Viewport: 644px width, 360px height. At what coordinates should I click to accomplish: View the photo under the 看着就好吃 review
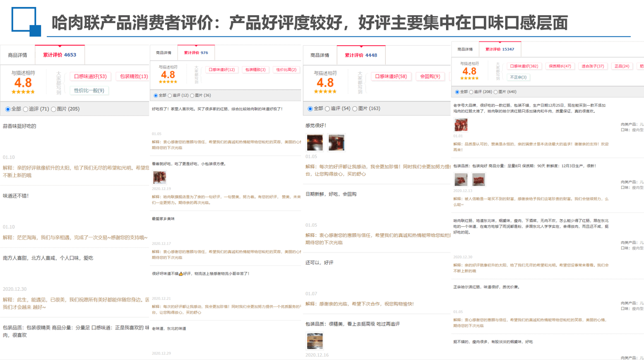point(159,177)
